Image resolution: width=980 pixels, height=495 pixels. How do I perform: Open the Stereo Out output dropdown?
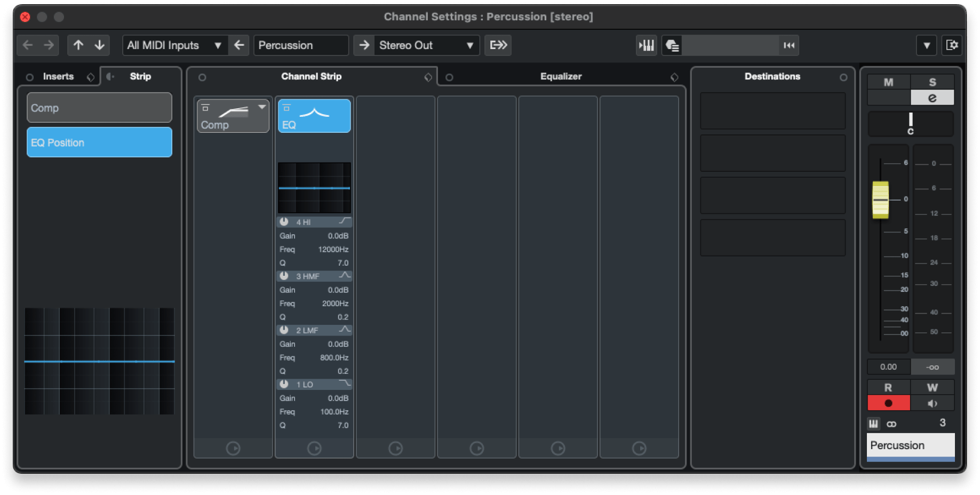[426, 45]
